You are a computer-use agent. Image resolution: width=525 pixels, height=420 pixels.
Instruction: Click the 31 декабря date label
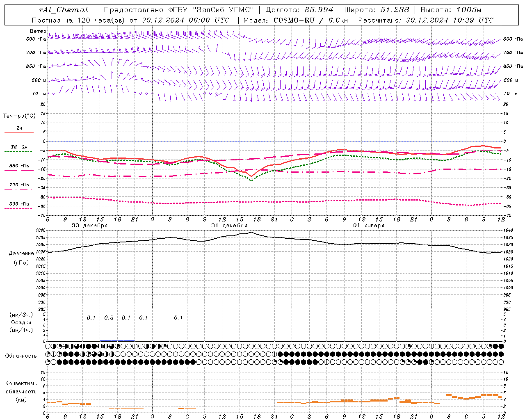point(229,226)
